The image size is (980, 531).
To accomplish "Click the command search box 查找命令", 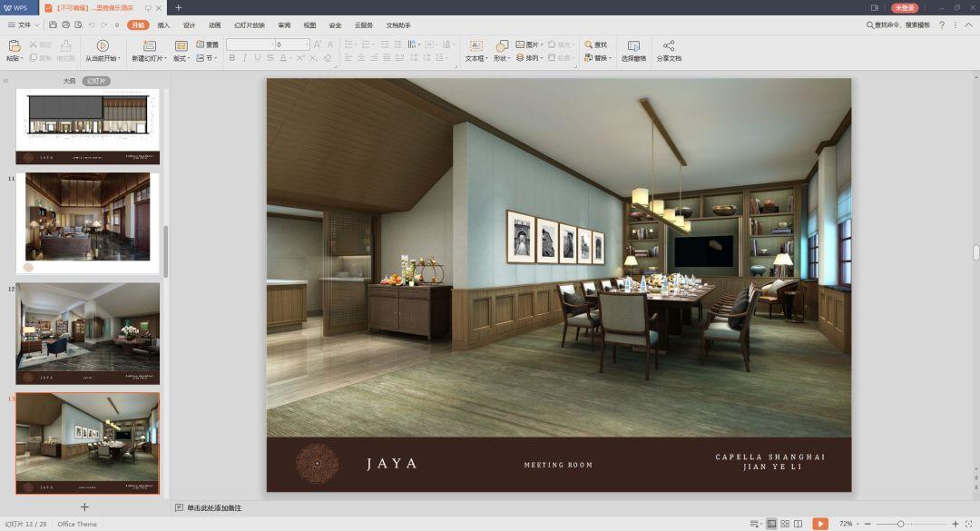I will tap(898, 25).
